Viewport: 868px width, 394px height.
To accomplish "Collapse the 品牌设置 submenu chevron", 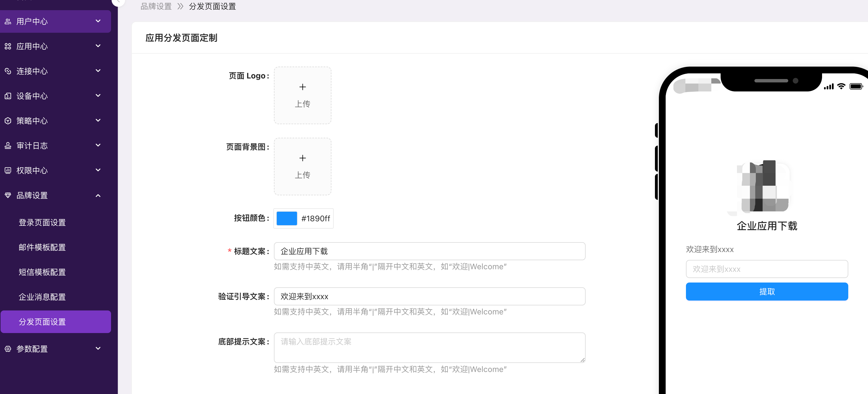I will coord(98,195).
